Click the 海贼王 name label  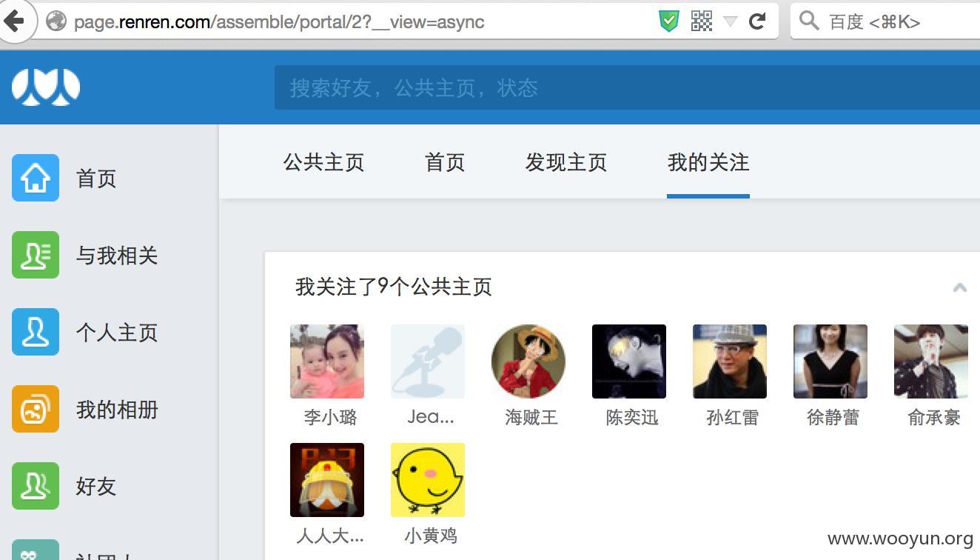531,417
